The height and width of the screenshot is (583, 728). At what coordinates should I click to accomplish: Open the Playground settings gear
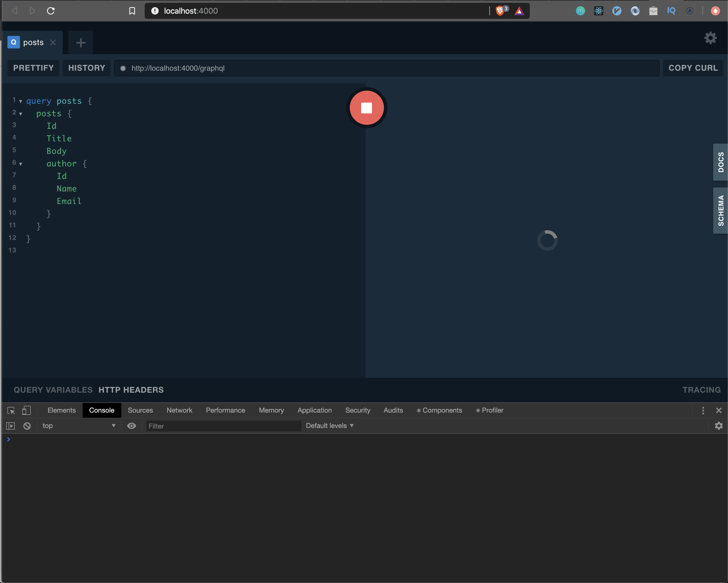coord(710,38)
